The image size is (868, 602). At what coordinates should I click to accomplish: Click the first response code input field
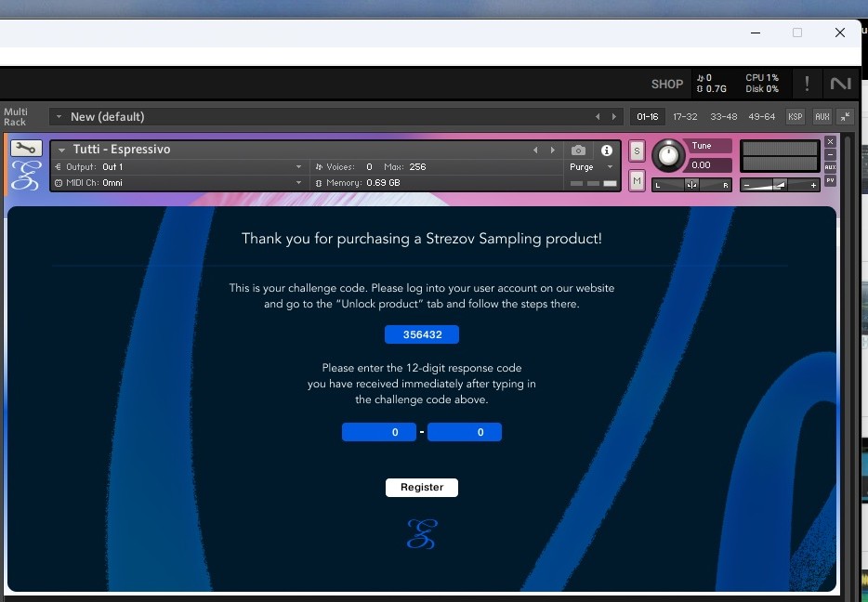[379, 432]
